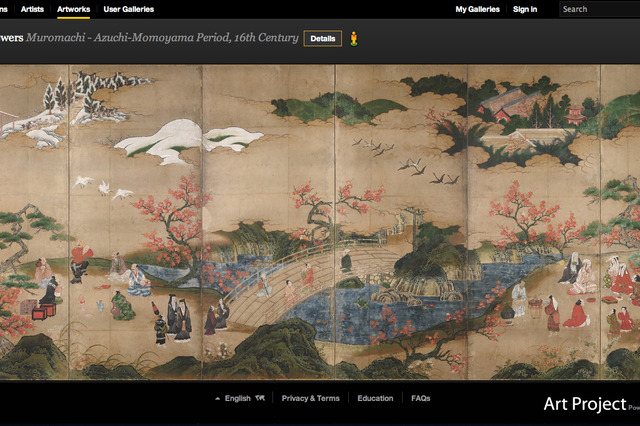Open the Artworks tab

coord(73,9)
